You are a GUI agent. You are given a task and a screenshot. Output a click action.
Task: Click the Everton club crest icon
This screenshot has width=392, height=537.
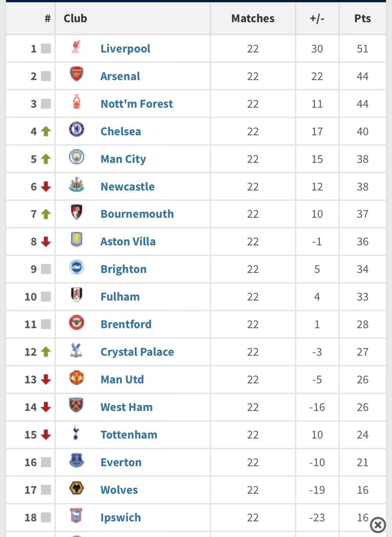77,461
